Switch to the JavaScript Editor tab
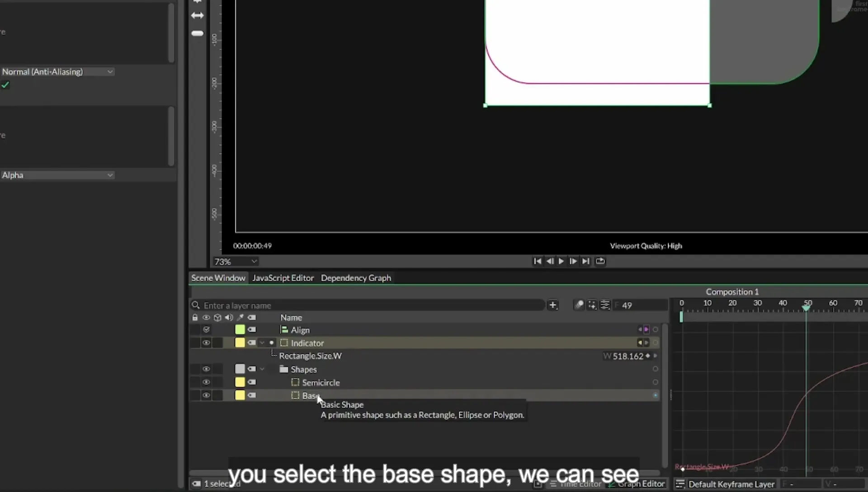This screenshot has height=492, width=868. click(283, 278)
